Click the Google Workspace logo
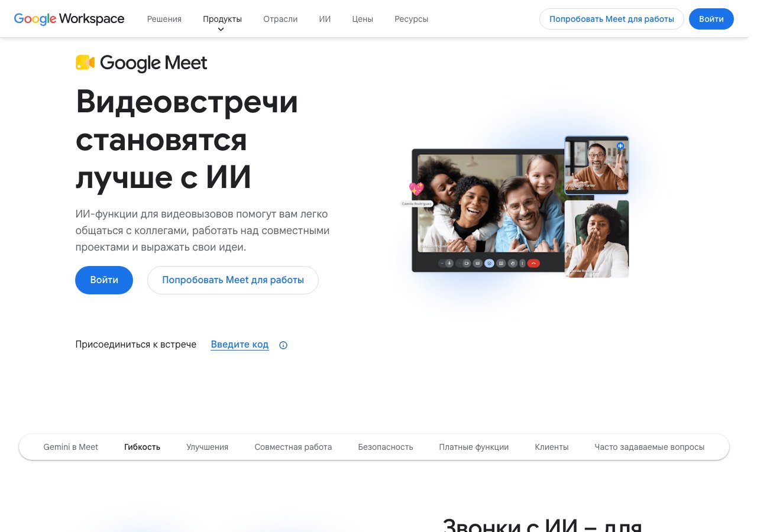The width and height of the screenshot is (757, 532). click(69, 19)
